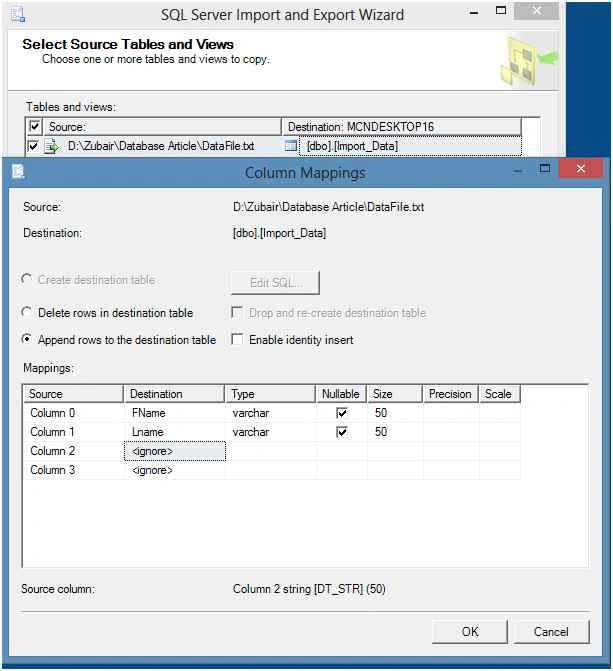This screenshot has width=613, height=671.
Task: Click OK to confirm column mappings
Action: 470,632
